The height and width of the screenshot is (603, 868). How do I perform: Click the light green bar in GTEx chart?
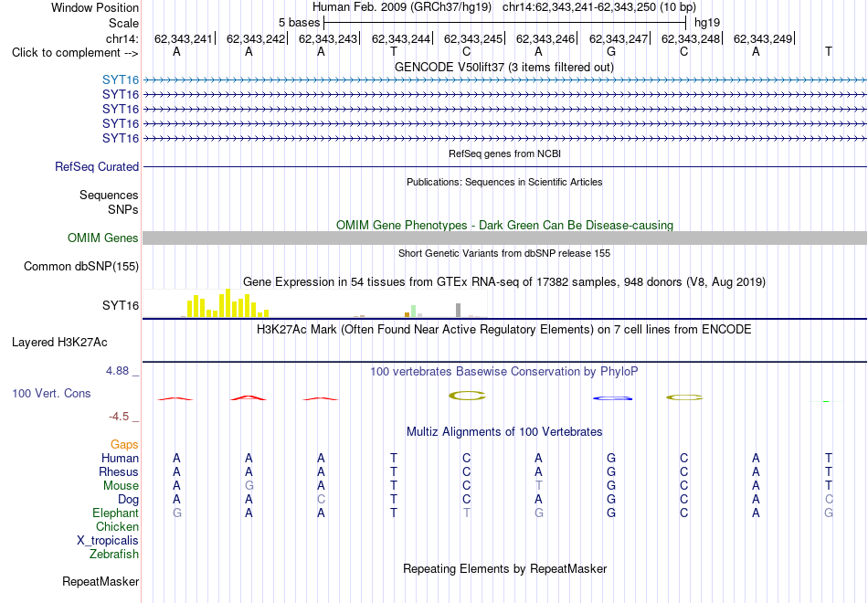[413, 311]
